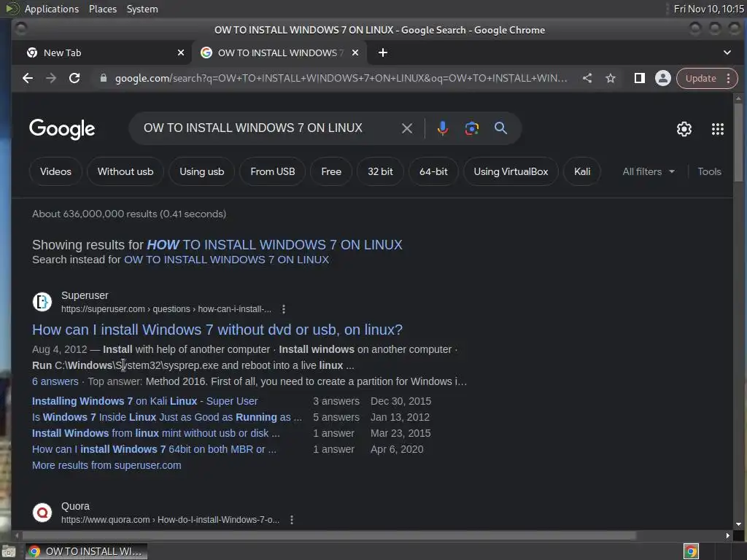Apply the 32 bit filter chip

pos(380,171)
